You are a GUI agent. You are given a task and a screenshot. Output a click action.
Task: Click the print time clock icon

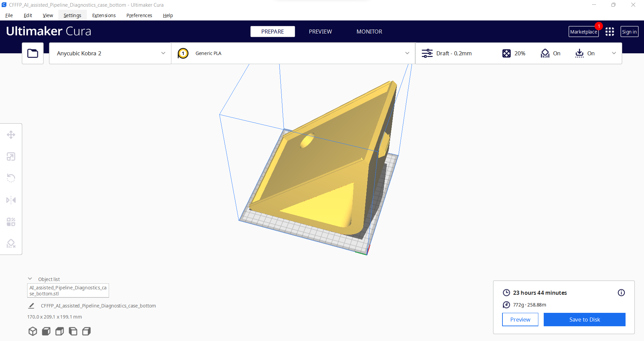(506, 293)
